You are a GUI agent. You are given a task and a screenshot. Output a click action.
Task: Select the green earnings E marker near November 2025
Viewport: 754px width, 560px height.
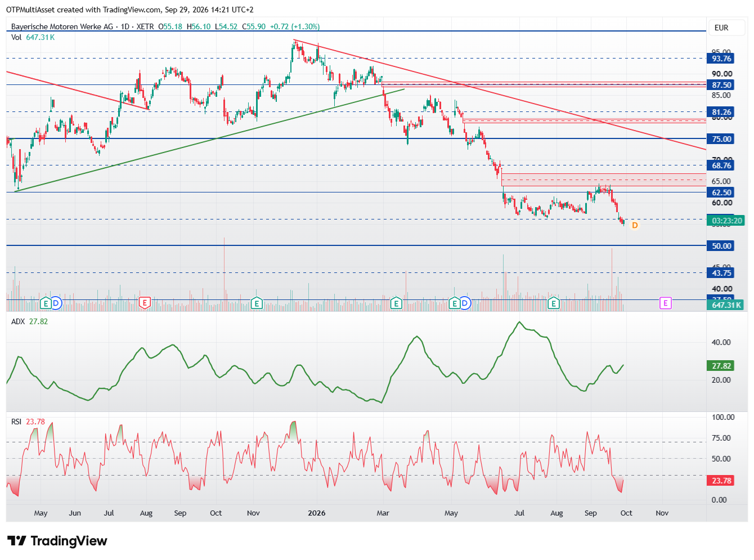pyautogui.click(x=257, y=303)
